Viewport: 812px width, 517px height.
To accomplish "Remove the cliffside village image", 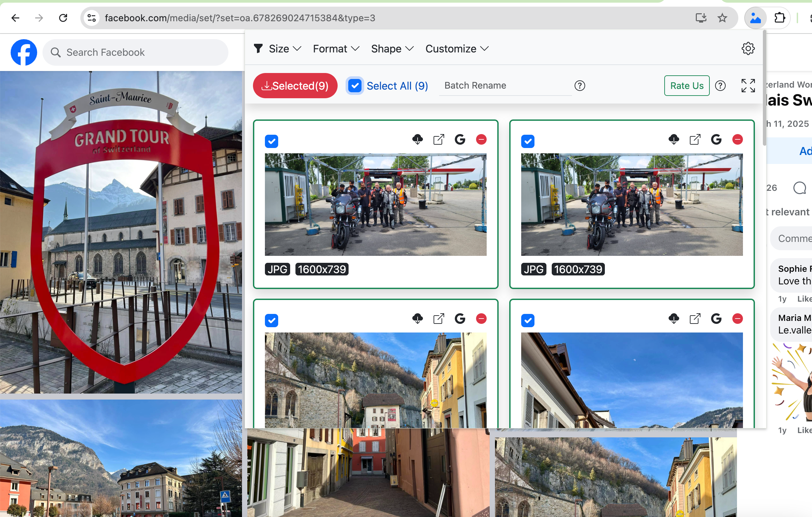I will click(481, 319).
